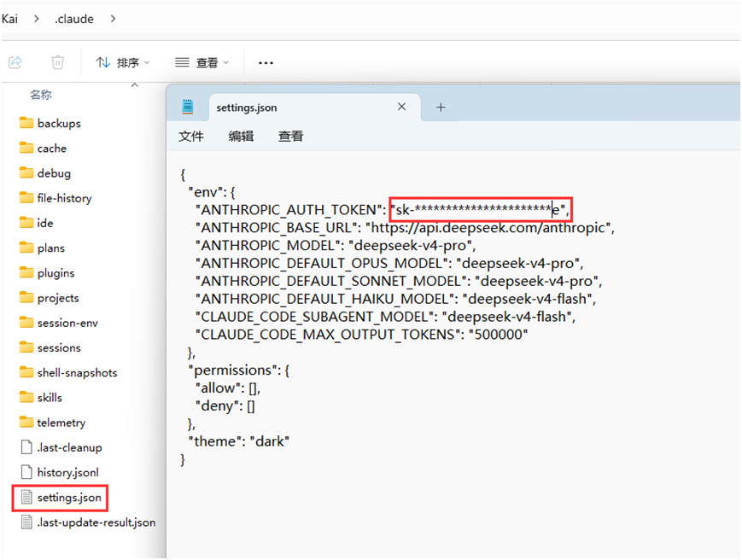Click the ANTHROPIC_DEFAULT_OPUS_MODEL line
Image resolution: width=742 pixels, height=560 pixels.
pos(389,264)
